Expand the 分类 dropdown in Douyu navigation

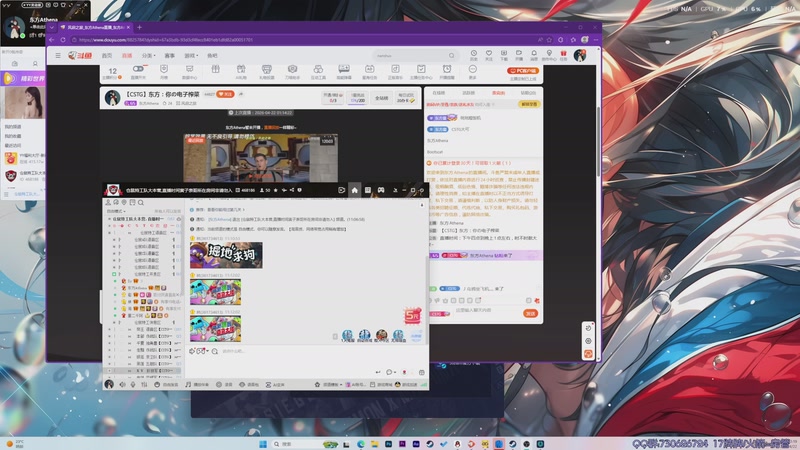tap(148, 56)
